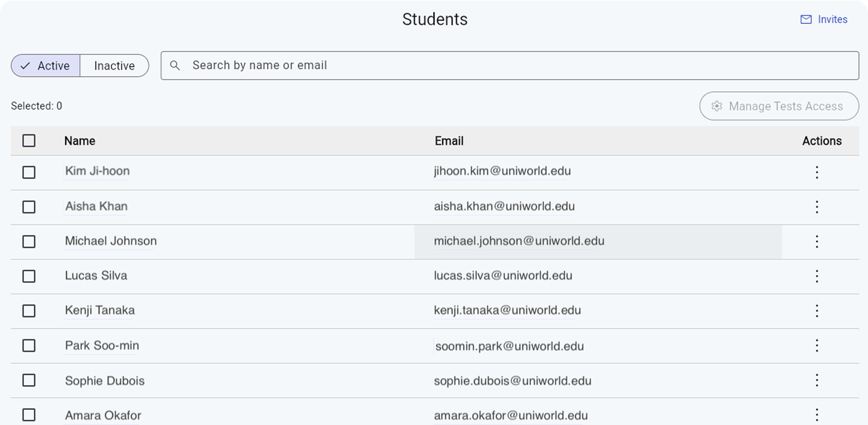
Task: Open actions menu for Park Soo-min
Action: [x=816, y=345]
